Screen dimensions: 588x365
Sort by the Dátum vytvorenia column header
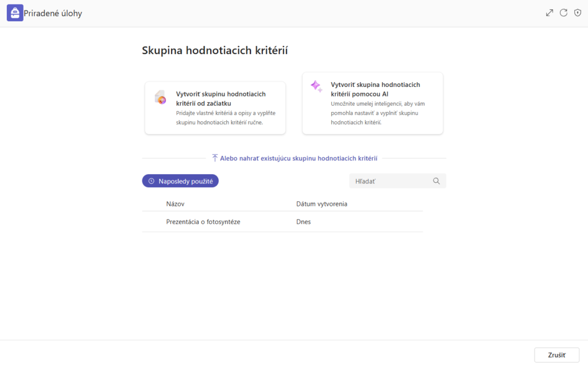[x=322, y=204]
